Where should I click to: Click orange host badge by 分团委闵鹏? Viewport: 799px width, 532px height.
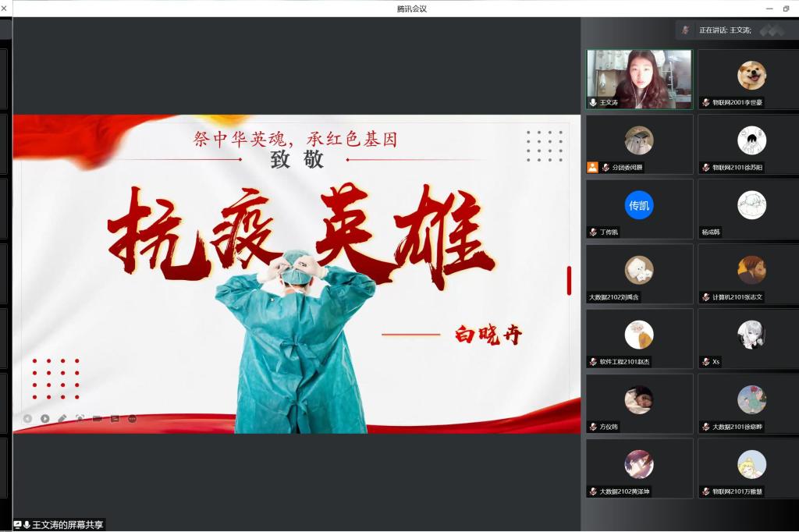coord(592,168)
